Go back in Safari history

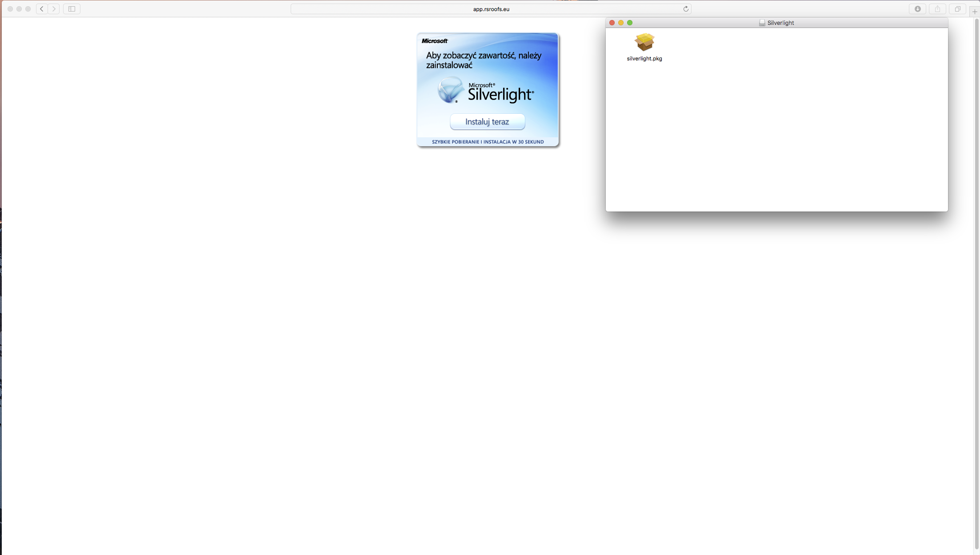(x=42, y=9)
